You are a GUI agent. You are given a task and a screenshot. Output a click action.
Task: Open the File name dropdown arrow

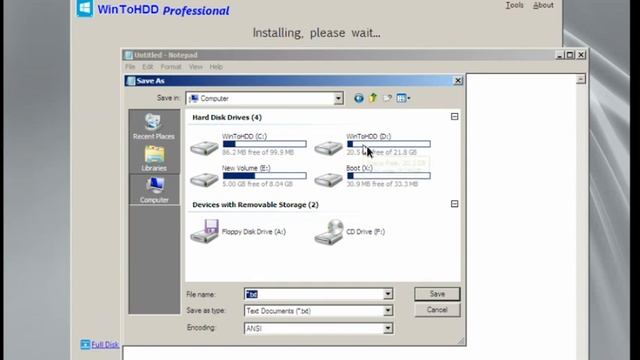[388, 294]
